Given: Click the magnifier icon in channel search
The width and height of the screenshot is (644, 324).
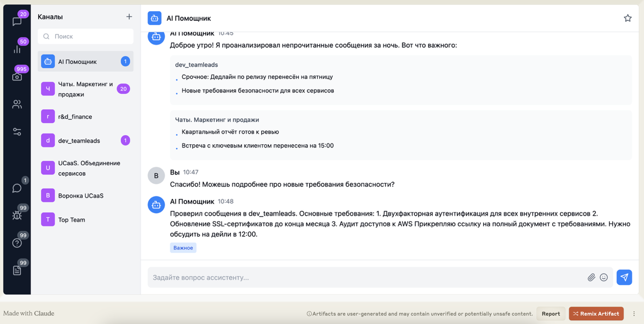Looking at the screenshot, I should point(46,36).
